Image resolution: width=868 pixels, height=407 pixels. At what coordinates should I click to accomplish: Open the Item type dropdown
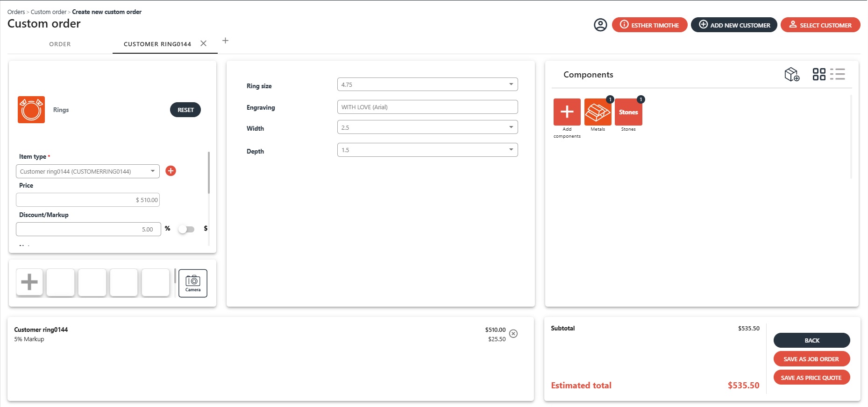(x=87, y=171)
